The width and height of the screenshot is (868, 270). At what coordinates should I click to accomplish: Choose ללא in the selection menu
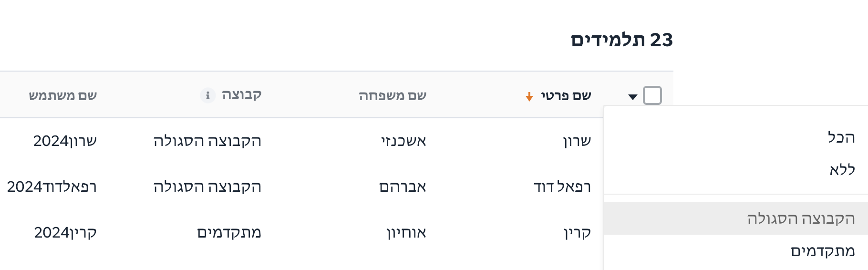click(x=842, y=170)
